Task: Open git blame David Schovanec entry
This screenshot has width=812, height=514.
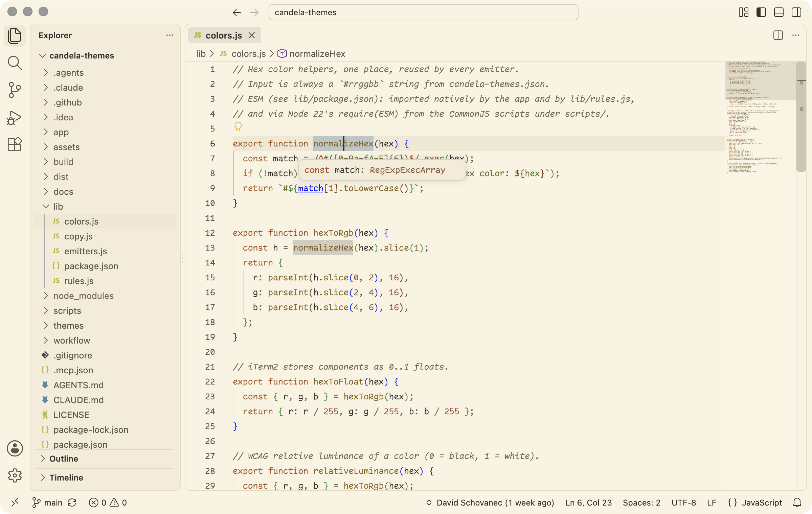Action: coord(490,503)
